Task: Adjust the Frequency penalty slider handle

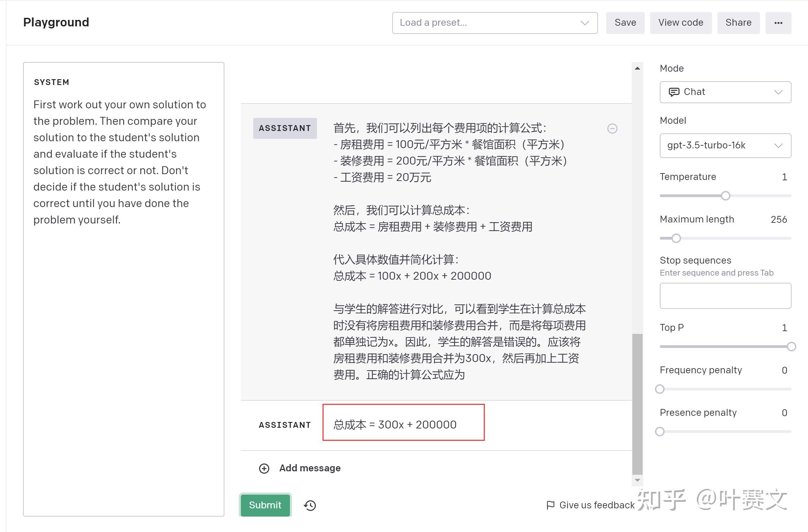Action: (660, 389)
